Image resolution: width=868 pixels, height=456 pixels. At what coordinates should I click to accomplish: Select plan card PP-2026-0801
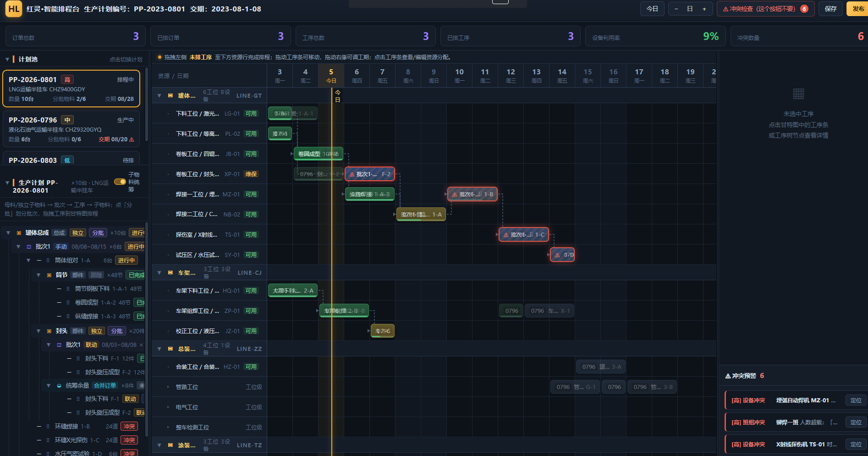[71, 89]
